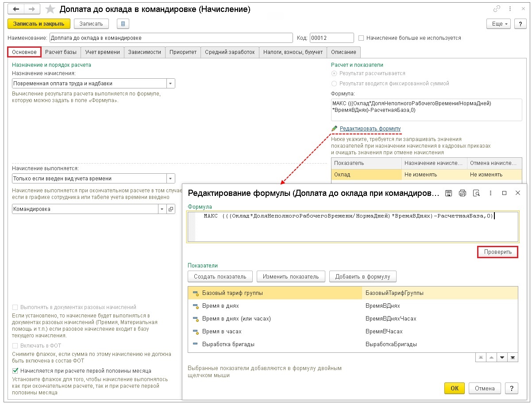
Task: Click Добавить в формулу
Action: tap(363, 277)
